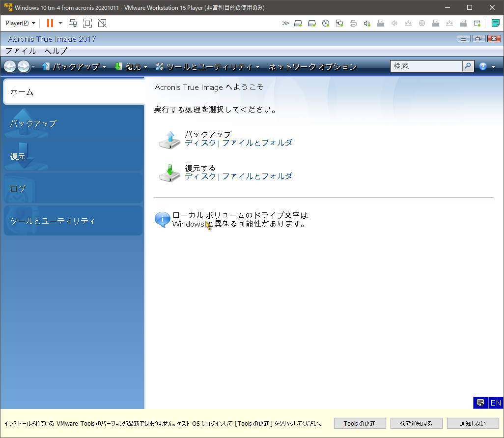Click the ディスク link under バックアップ
This screenshot has width=504, height=438.
(200, 143)
